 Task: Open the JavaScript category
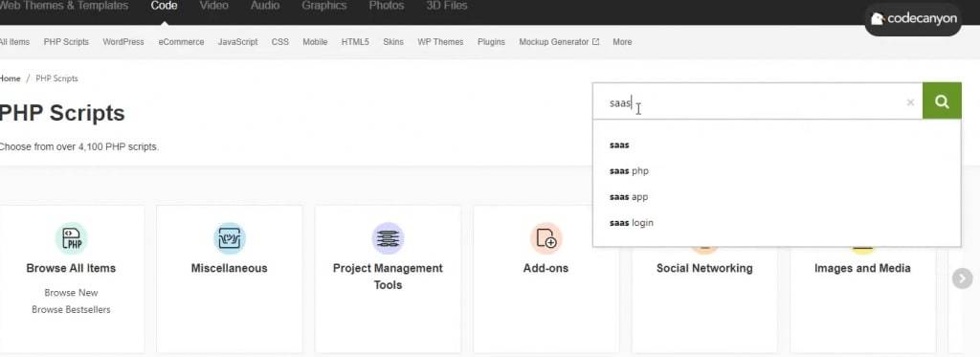237,42
